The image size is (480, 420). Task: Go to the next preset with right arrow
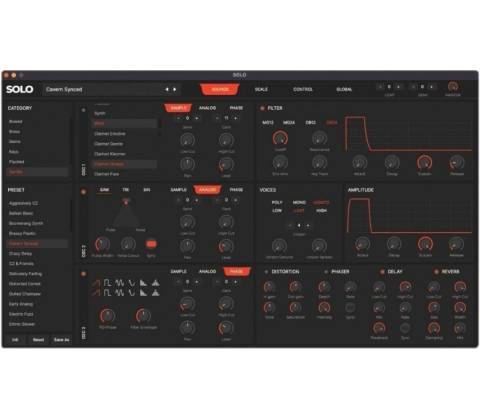tap(174, 89)
